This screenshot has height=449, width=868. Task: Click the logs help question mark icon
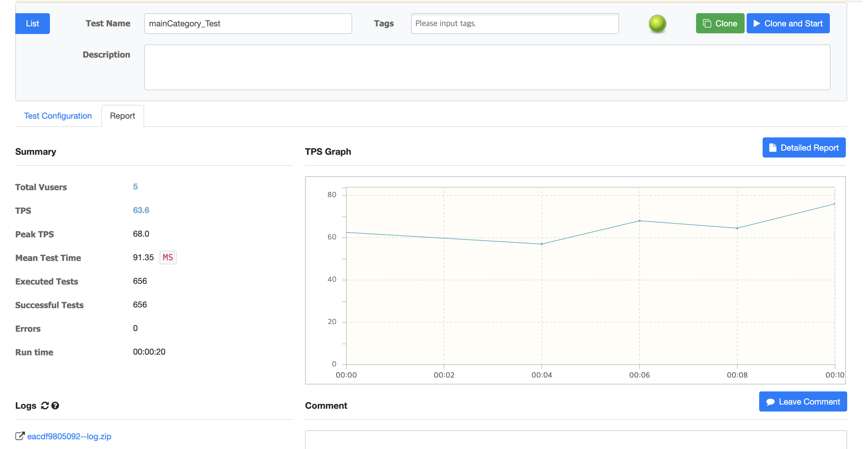(55, 405)
